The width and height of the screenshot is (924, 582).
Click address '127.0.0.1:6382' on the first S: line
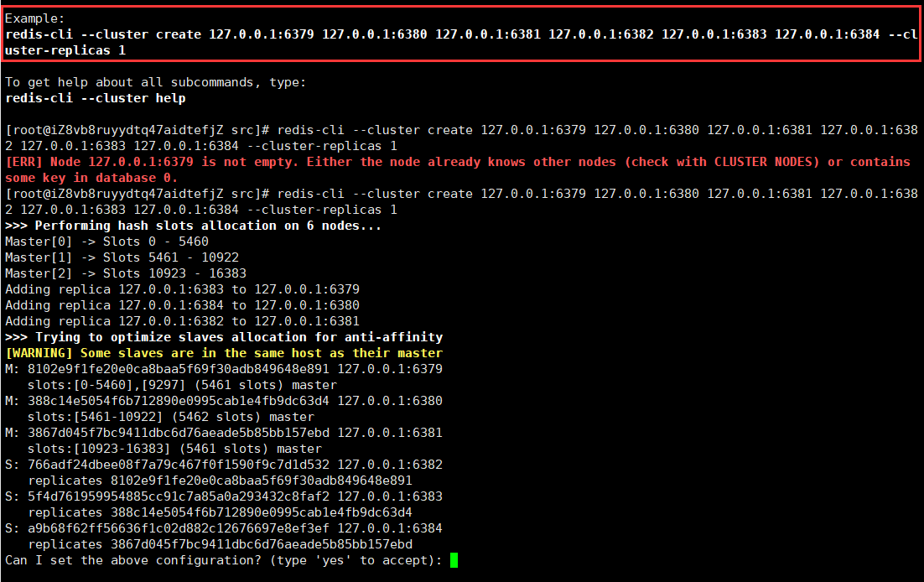(390, 464)
